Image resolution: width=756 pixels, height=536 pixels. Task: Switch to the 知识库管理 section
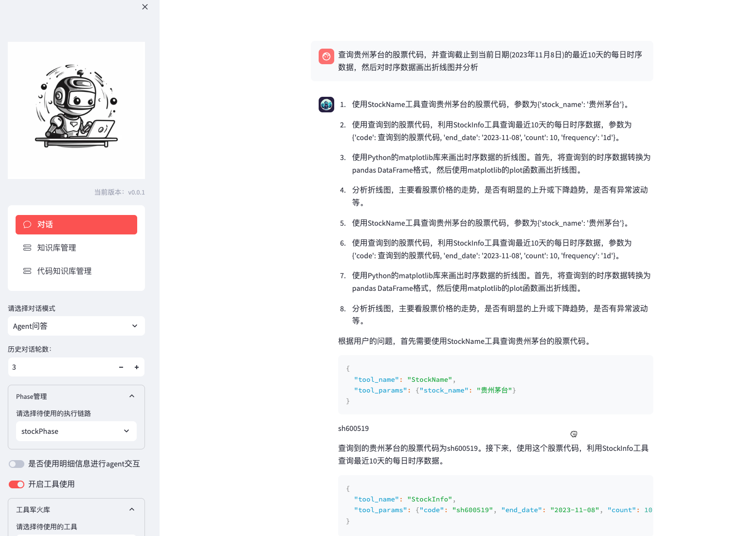click(56, 247)
